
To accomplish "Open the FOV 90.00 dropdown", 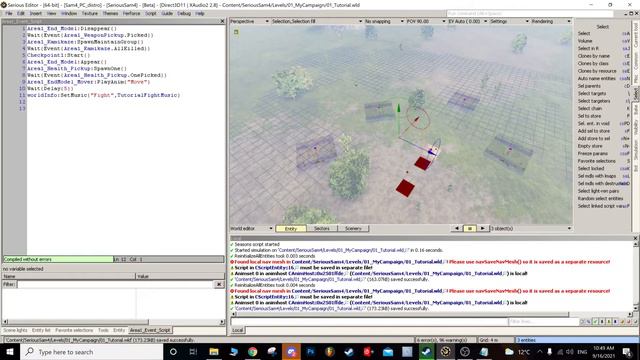I will [x=426, y=21].
